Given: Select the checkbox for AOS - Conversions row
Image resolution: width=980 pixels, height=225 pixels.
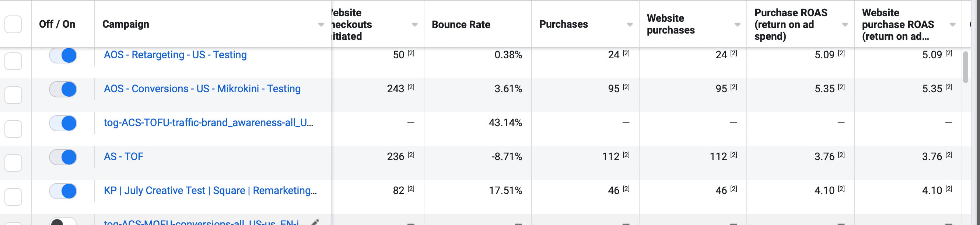Looking at the screenshot, I should pos(13,95).
